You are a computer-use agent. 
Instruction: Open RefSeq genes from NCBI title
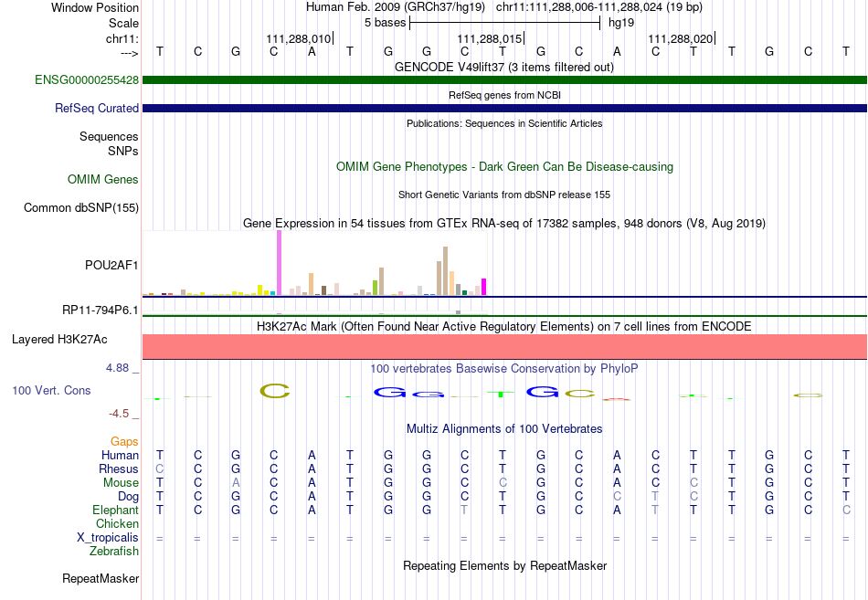pyautogui.click(x=504, y=95)
